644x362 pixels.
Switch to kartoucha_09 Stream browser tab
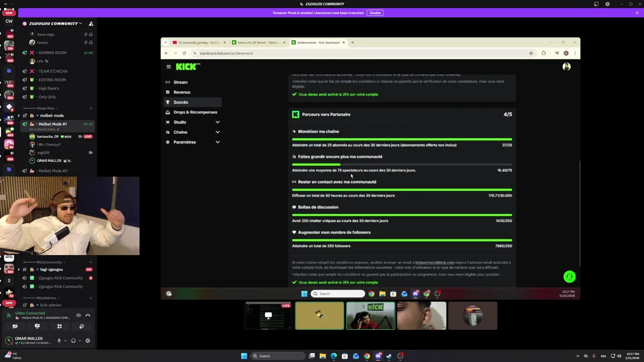coord(259,42)
